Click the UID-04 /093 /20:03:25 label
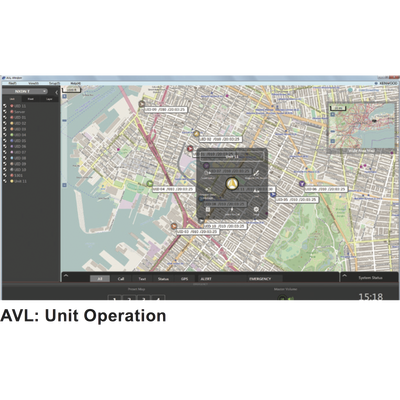The height and width of the screenshot is (400, 400). coord(174,189)
